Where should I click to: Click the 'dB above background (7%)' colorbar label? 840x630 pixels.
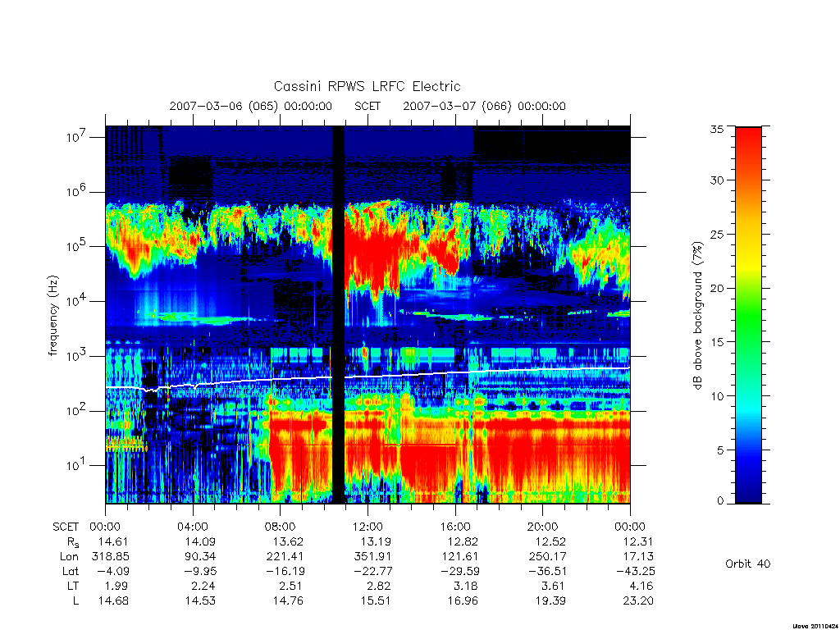(697, 316)
